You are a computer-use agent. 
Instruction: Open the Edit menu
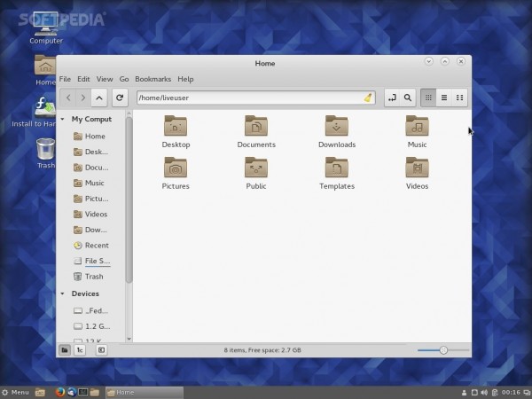point(83,79)
